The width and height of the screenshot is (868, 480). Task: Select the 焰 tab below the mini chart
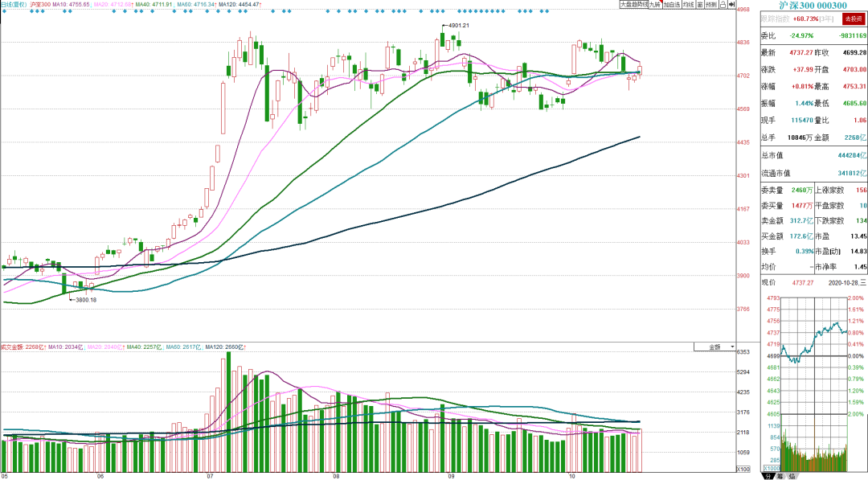[x=792, y=476]
